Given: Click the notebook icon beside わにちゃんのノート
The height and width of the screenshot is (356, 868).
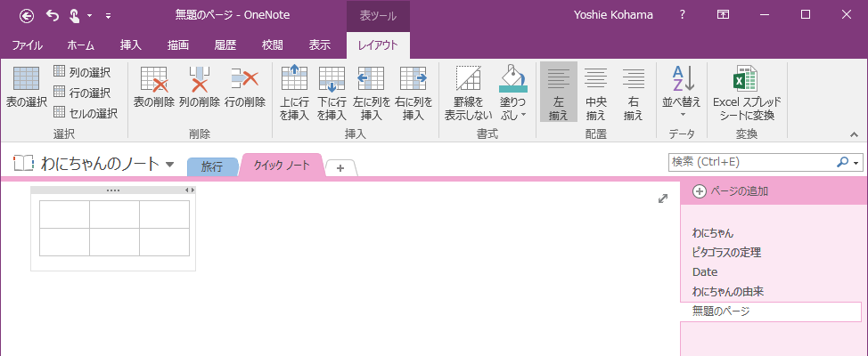Looking at the screenshot, I should tap(24, 163).
